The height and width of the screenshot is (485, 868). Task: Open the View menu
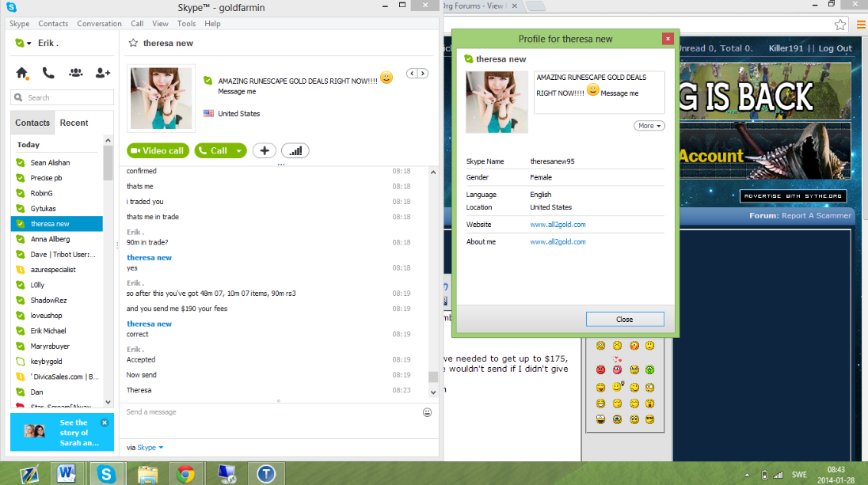tap(160, 24)
